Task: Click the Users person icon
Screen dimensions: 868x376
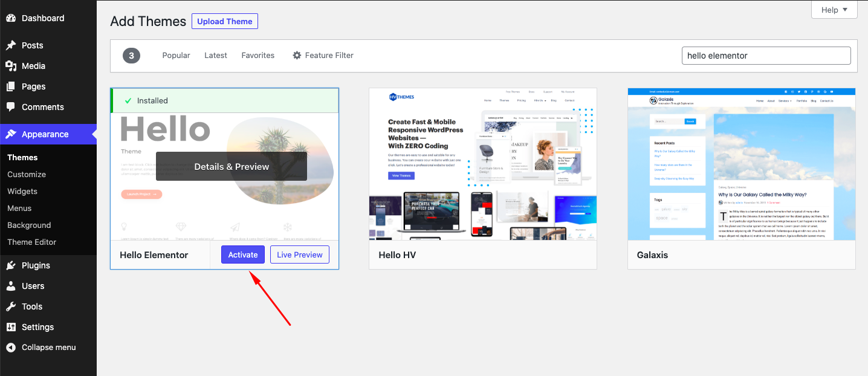Action: pos(11,286)
